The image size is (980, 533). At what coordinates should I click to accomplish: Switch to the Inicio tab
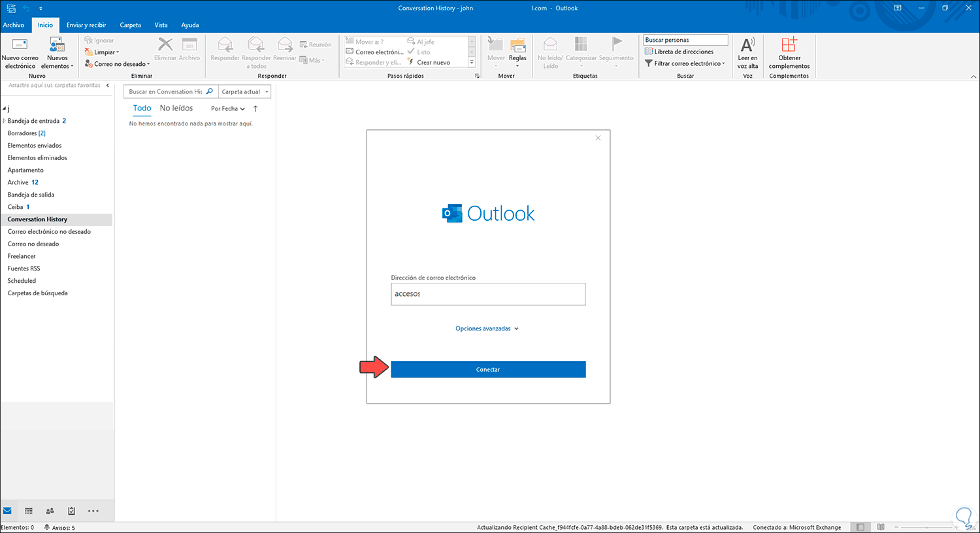click(x=45, y=25)
